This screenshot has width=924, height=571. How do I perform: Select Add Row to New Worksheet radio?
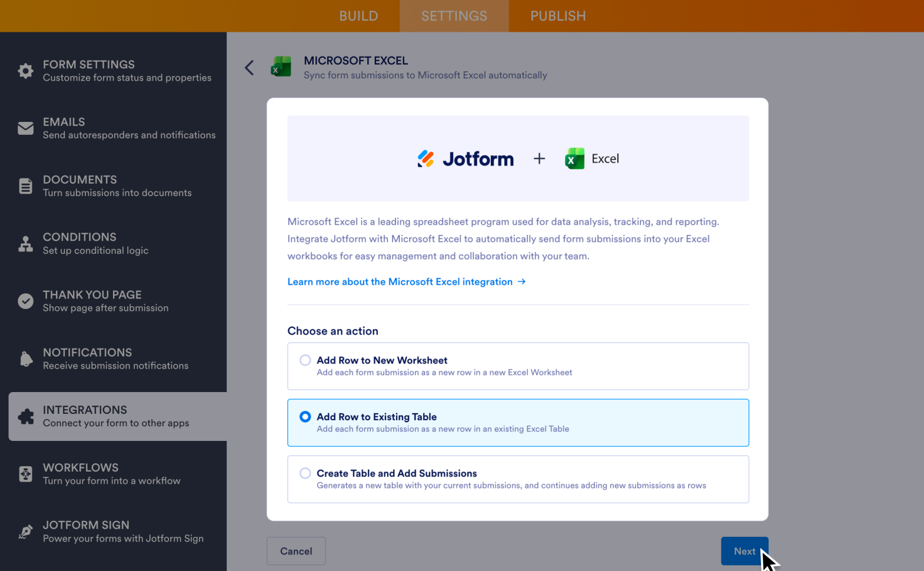305,360
